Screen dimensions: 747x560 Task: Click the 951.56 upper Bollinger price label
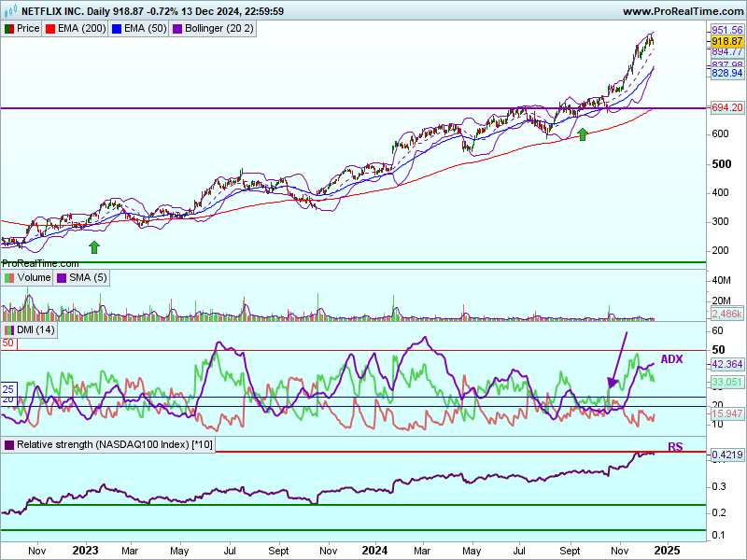[727, 30]
